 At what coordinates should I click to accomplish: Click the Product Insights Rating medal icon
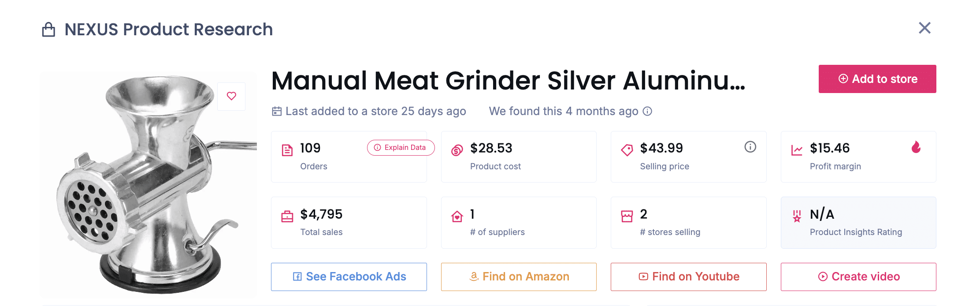(797, 216)
